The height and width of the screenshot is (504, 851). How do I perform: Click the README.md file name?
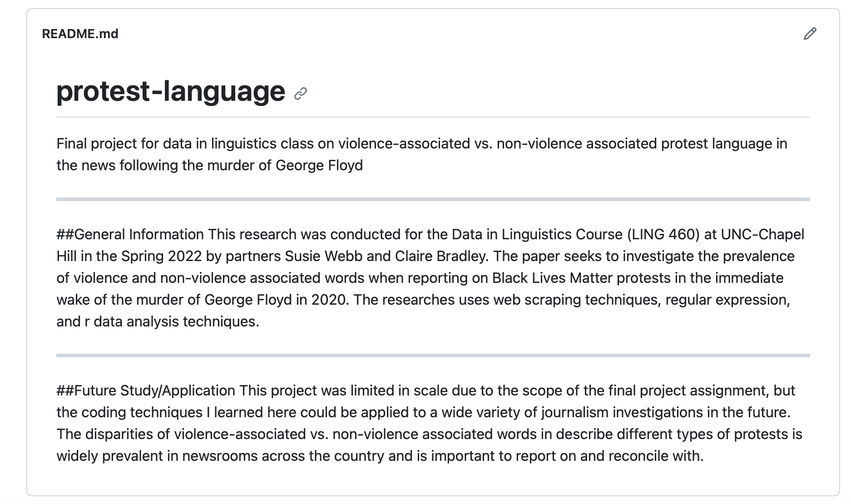coord(80,34)
